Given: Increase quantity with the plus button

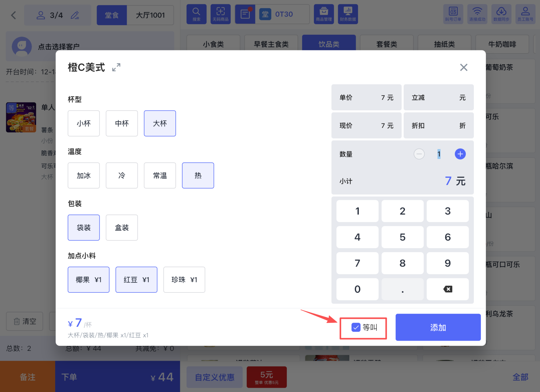Looking at the screenshot, I should (x=460, y=154).
